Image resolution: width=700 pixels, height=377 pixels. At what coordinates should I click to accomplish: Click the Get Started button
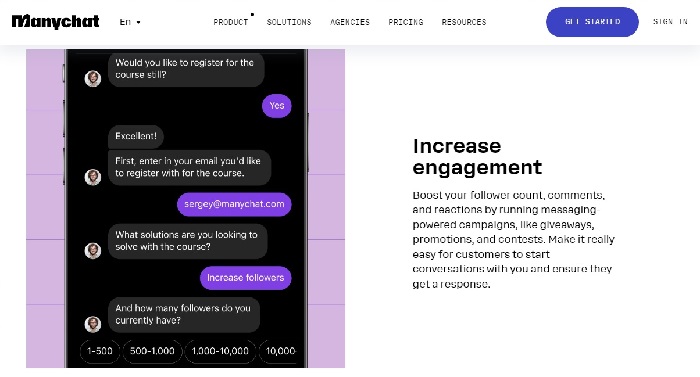[x=592, y=22]
